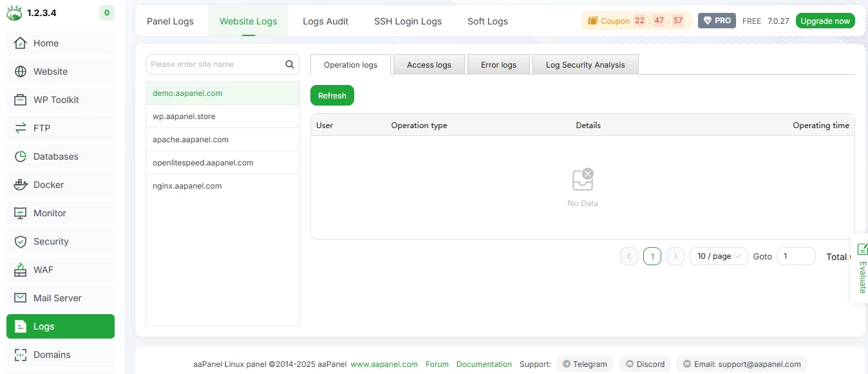Click the FTP sidebar icon
The image size is (868, 374).
(22, 128)
